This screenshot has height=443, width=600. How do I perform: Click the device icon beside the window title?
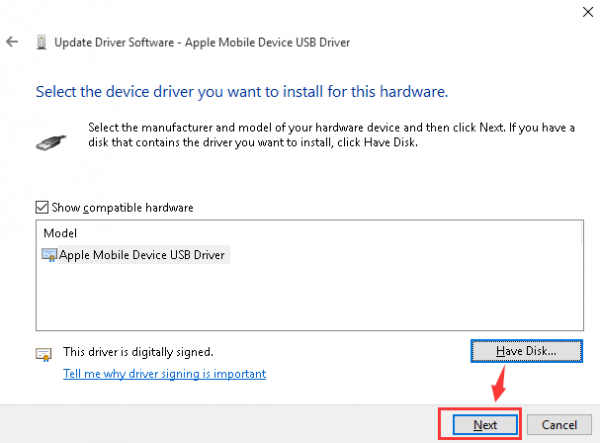(x=41, y=43)
